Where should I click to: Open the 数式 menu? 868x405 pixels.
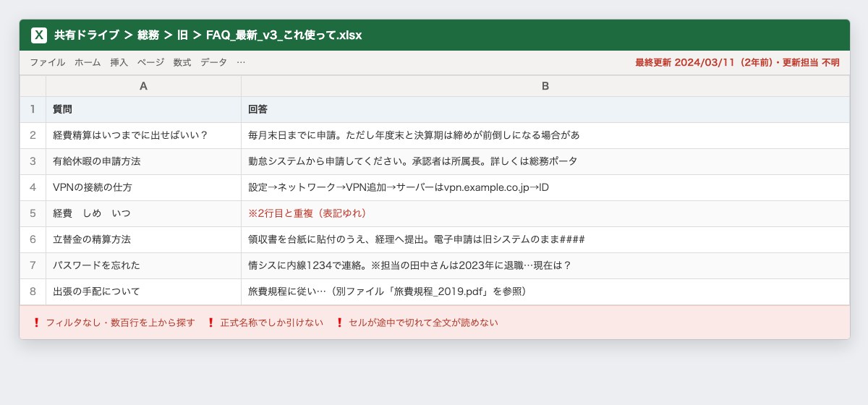(182, 63)
